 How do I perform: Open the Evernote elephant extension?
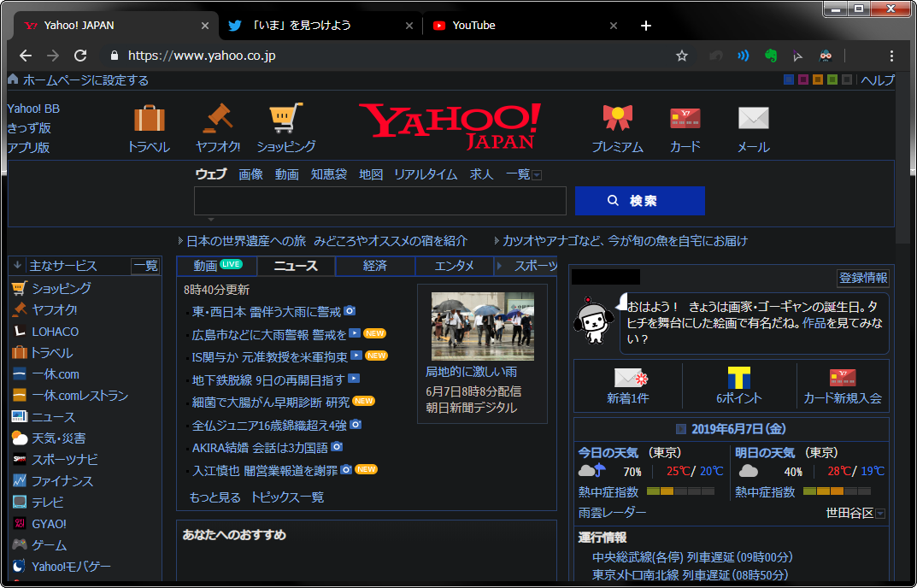point(771,56)
